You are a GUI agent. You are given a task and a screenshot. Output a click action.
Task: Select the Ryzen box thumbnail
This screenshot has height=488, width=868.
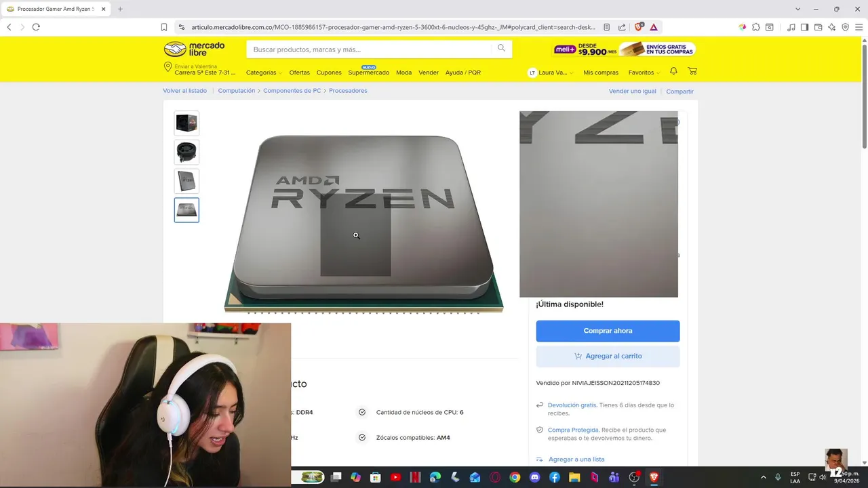tap(186, 123)
